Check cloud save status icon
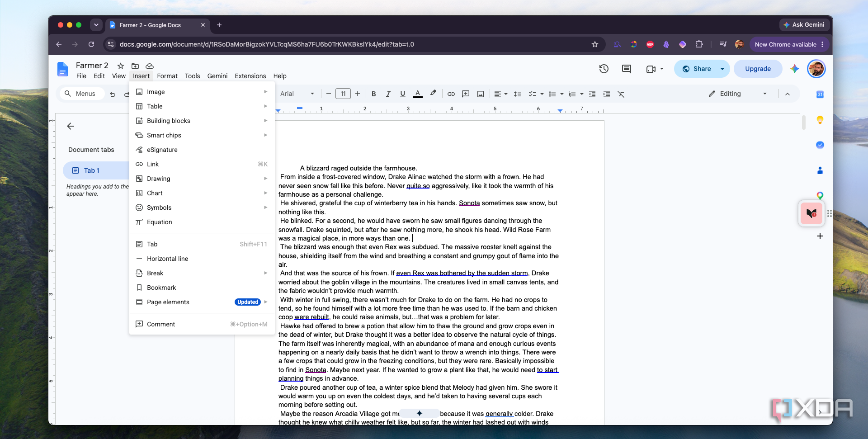The height and width of the screenshot is (439, 868). [150, 66]
